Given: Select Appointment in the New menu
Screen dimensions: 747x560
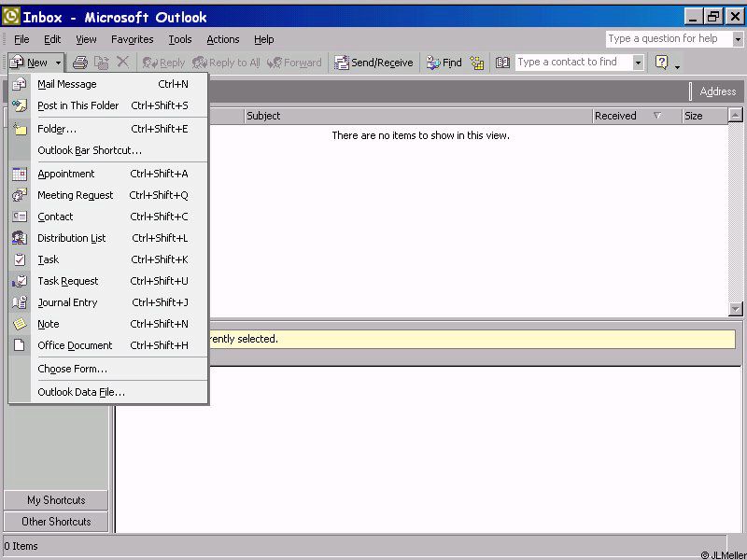Looking at the screenshot, I should point(65,174).
